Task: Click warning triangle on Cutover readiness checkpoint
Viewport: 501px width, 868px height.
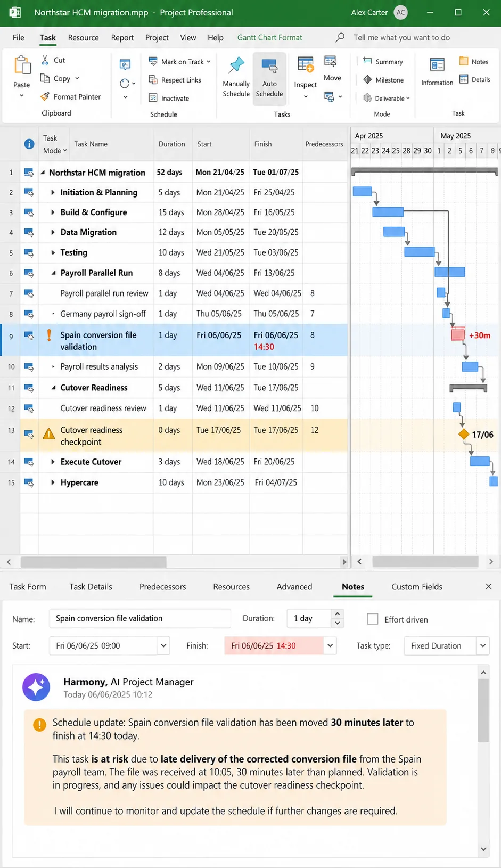Action: tap(49, 433)
